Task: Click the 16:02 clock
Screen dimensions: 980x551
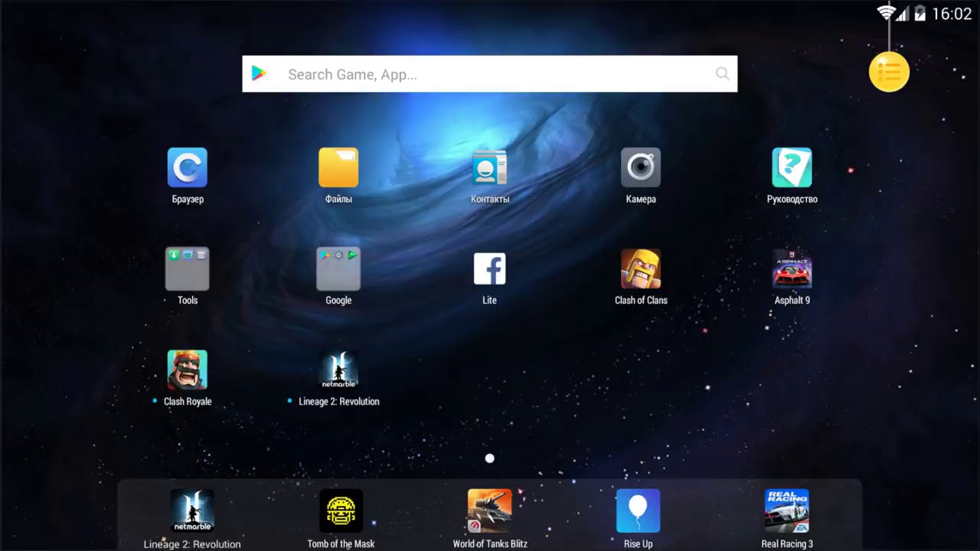Action: (x=952, y=14)
